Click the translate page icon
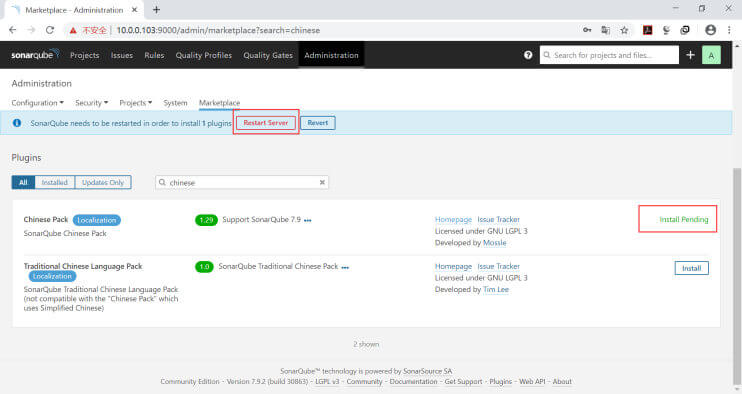 point(605,30)
